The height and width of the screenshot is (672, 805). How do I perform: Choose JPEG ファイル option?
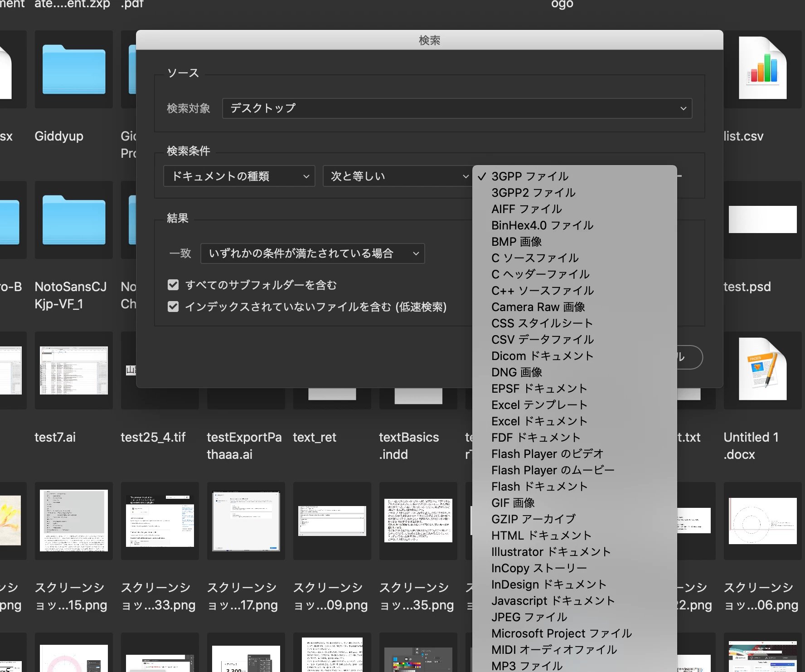[x=575, y=617]
